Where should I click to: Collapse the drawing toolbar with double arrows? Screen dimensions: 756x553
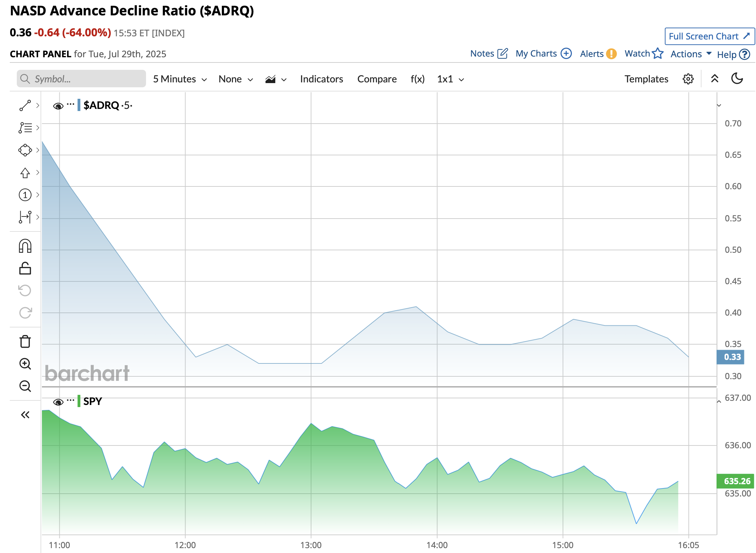[25, 415]
